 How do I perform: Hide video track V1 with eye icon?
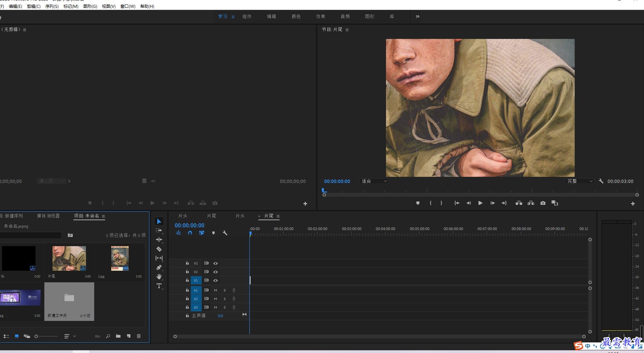(215, 280)
